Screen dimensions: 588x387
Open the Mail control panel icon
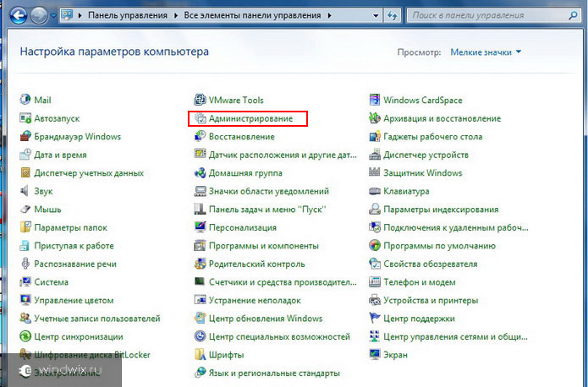(x=25, y=100)
